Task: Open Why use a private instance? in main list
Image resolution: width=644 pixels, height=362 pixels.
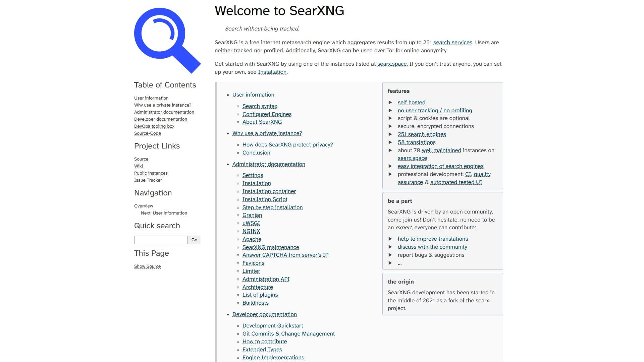Action: (x=267, y=133)
